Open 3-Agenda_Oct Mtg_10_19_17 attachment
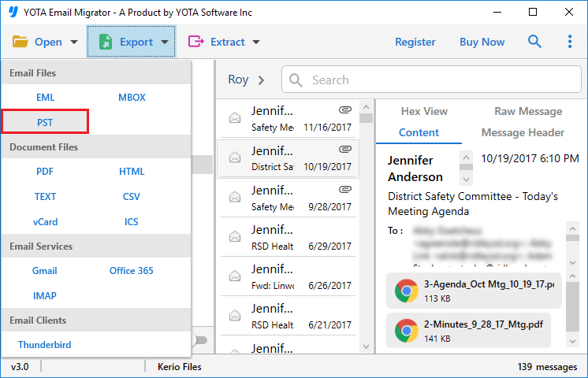 [x=474, y=291]
